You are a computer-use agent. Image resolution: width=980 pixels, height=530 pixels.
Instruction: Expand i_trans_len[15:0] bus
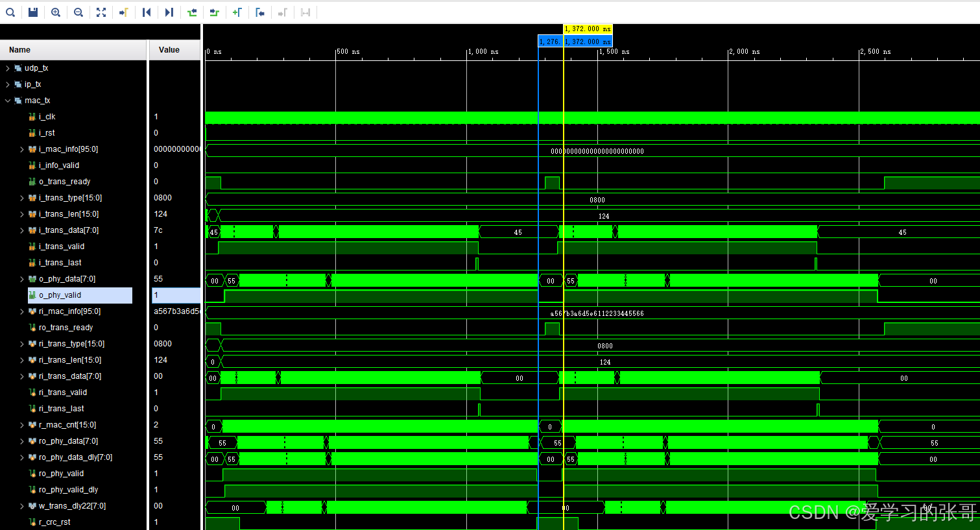tap(22, 214)
